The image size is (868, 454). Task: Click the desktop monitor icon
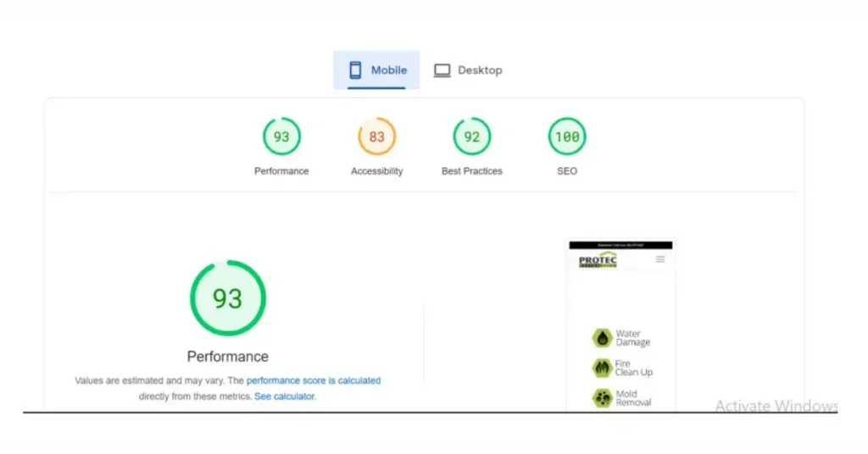coord(442,71)
